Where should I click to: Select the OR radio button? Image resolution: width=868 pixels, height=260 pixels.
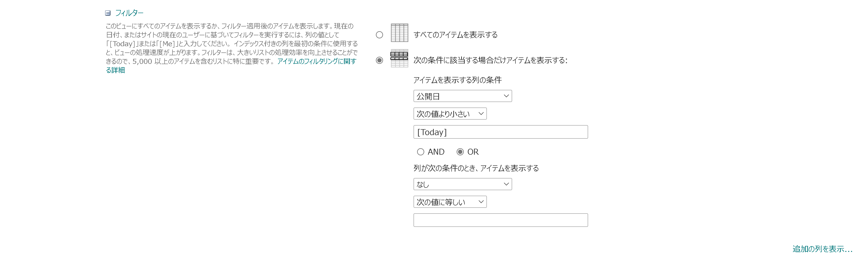460,152
